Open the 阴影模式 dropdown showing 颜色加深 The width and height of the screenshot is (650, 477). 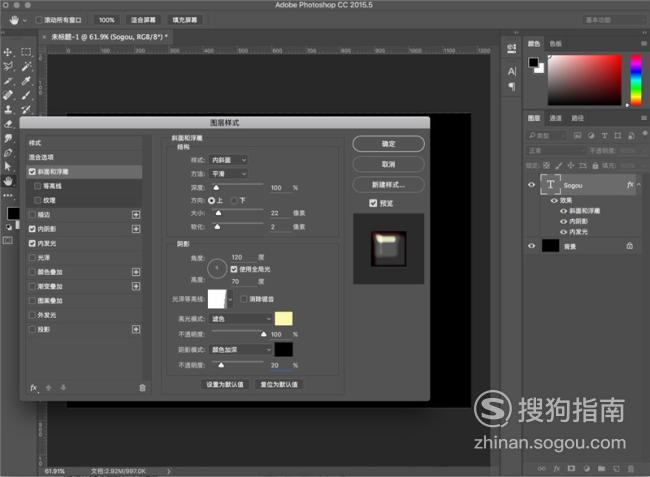240,350
